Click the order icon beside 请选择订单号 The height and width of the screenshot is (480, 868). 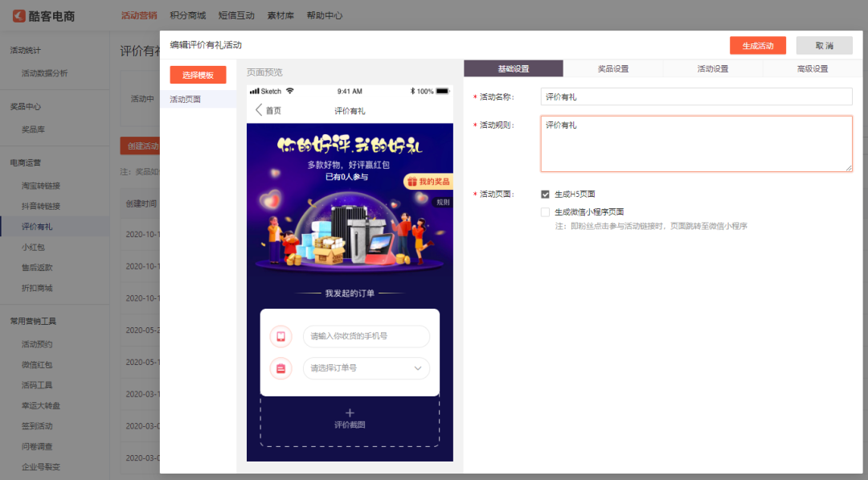tap(280, 368)
